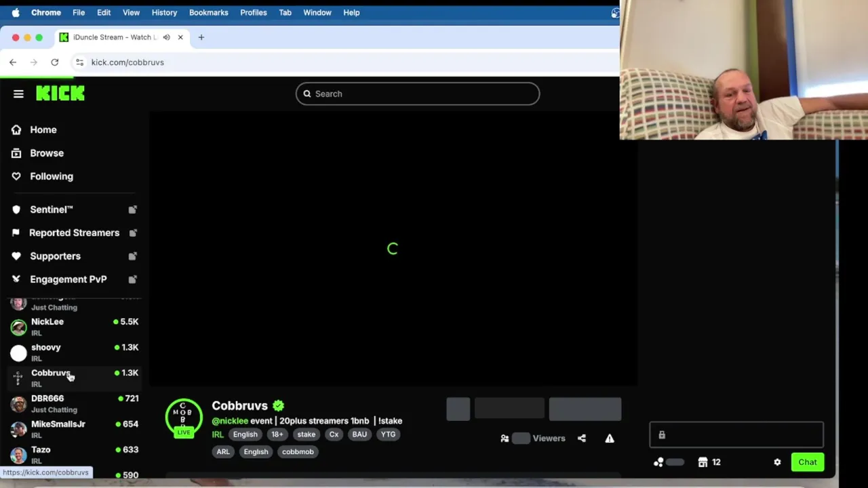Image resolution: width=868 pixels, height=488 pixels.
Task: Go back with browser back arrow
Action: (x=13, y=62)
